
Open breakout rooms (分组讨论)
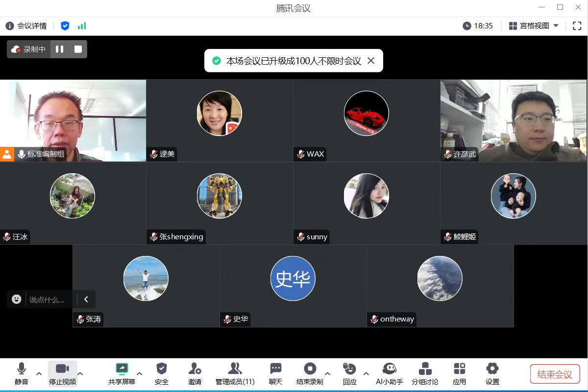tap(425, 369)
